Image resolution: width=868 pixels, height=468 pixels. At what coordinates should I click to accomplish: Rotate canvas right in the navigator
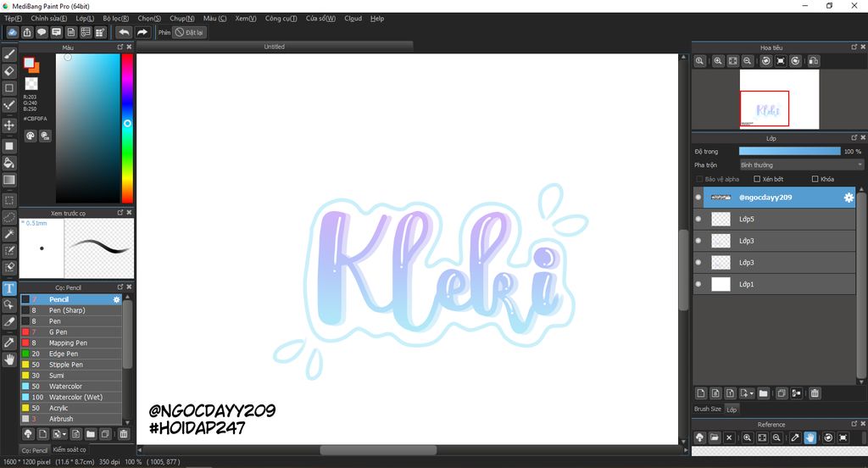795,61
